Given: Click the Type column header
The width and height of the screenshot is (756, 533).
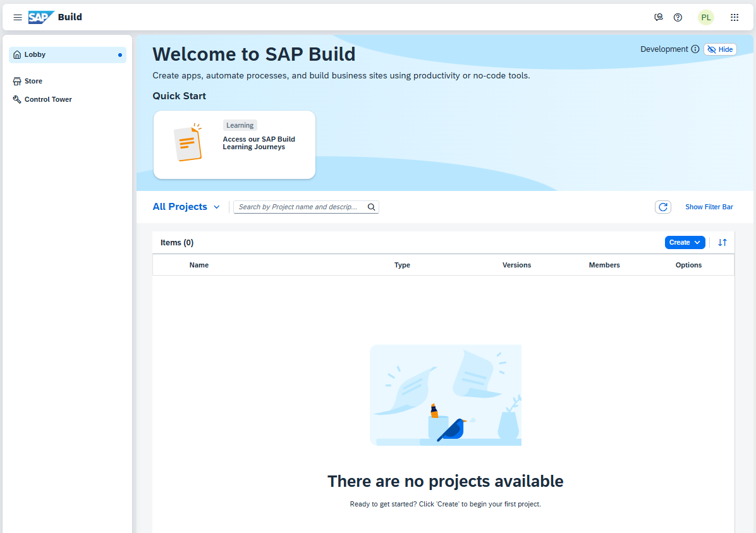Looking at the screenshot, I should [402, 266].
